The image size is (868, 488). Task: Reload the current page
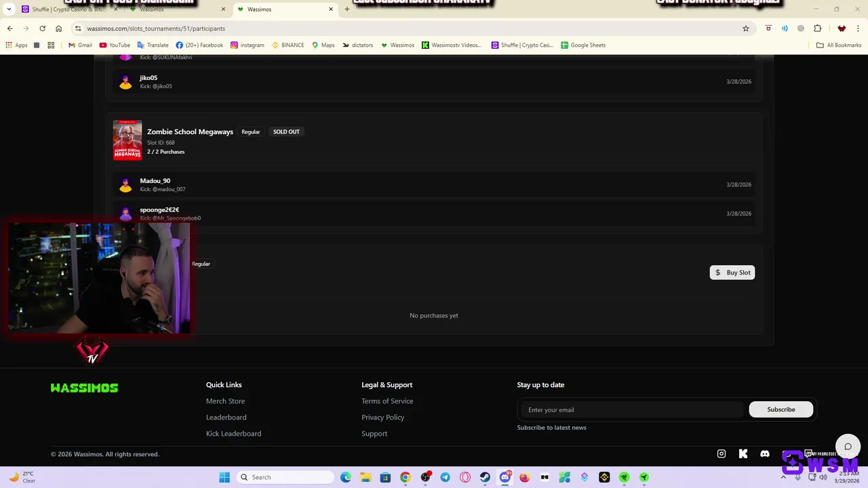click(x=42, y=28)
